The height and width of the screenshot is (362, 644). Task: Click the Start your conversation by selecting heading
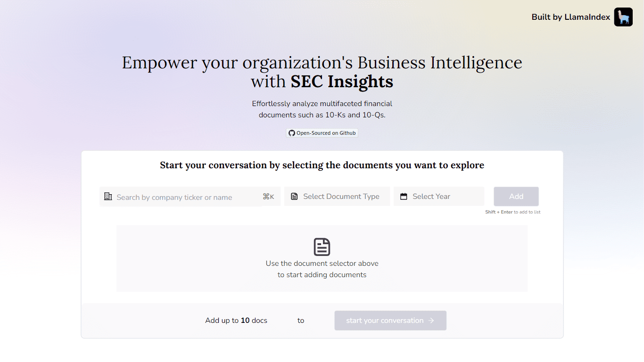coord(322,165)
